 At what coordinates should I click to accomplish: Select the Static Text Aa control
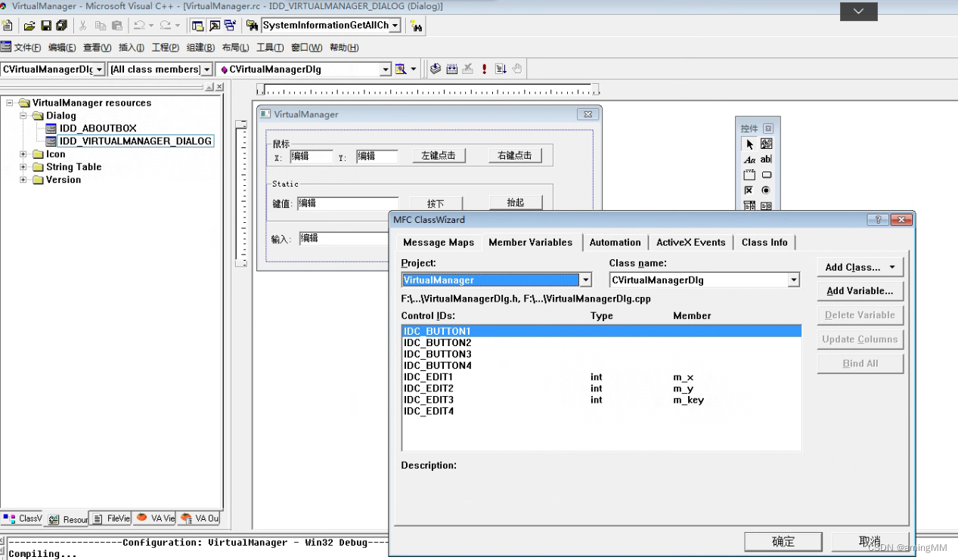(x=749, y=159)
